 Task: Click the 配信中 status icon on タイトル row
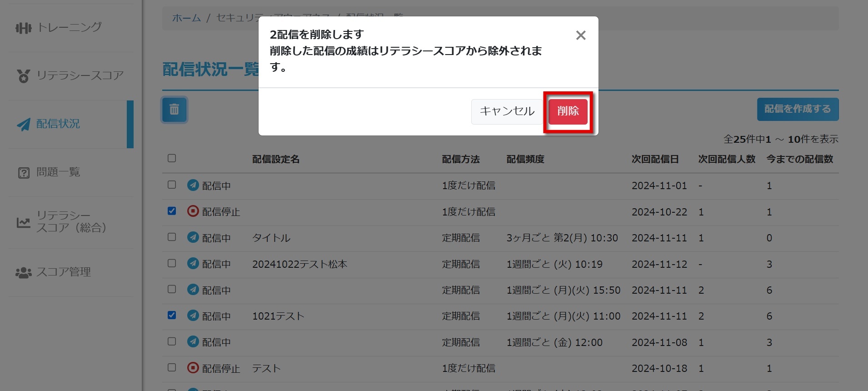click(x=193, y=237)
